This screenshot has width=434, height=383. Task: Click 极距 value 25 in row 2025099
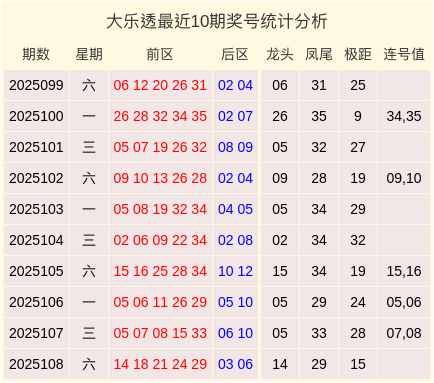tap(358, 85)
